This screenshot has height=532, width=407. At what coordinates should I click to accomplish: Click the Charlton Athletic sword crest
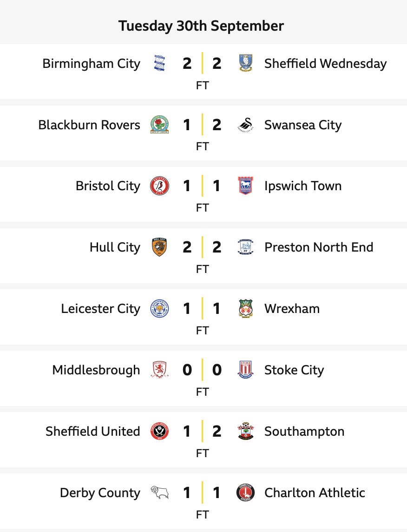point(245,493)
